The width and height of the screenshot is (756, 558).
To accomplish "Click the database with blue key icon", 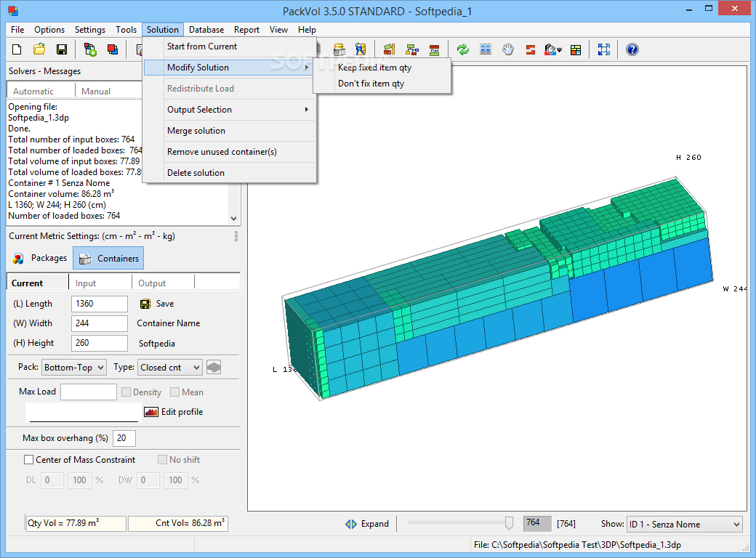I will click(x=361, y=49).
